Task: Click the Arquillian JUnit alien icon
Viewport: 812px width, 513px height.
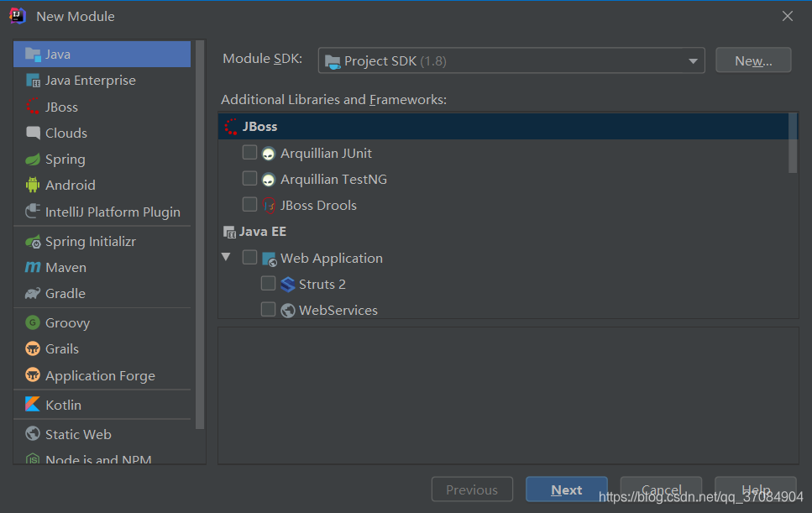Action: [268, 154]
